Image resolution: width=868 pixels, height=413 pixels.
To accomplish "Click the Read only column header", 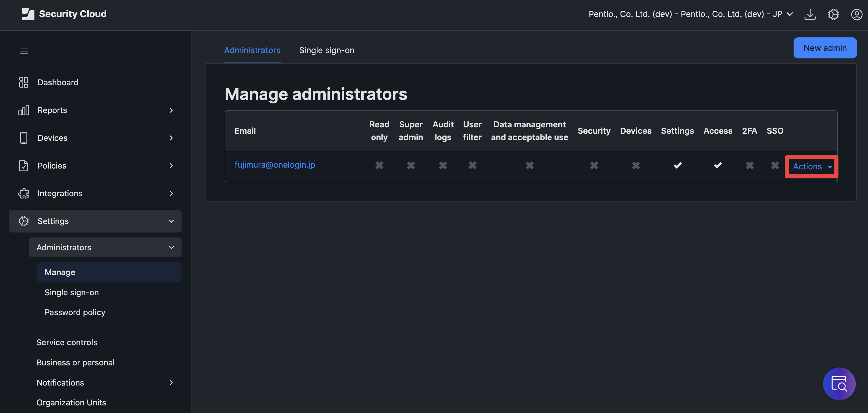I will [379, 131].
